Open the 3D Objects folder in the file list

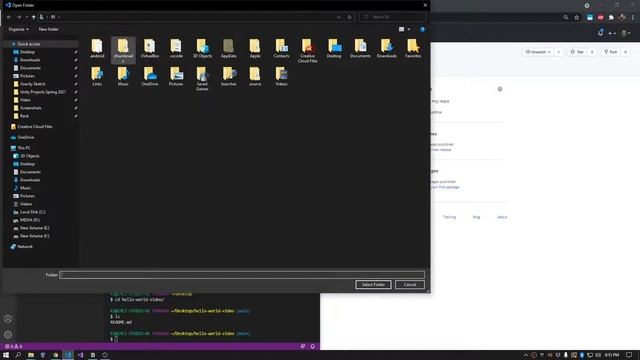[202, 49]
